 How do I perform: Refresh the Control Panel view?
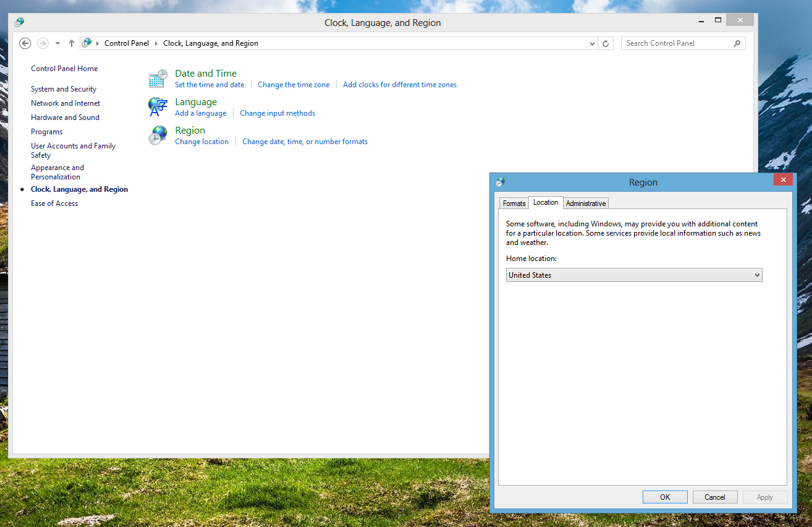click(x=606, y=43)
